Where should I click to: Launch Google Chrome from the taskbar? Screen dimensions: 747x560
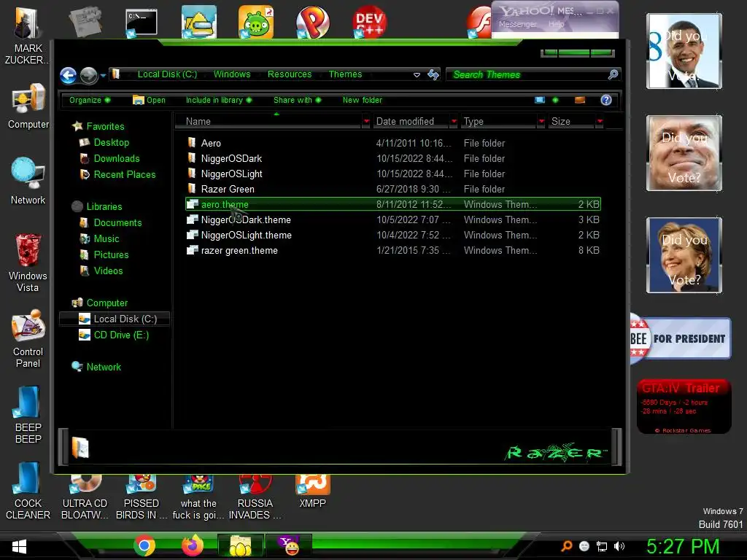coord(144,545)
